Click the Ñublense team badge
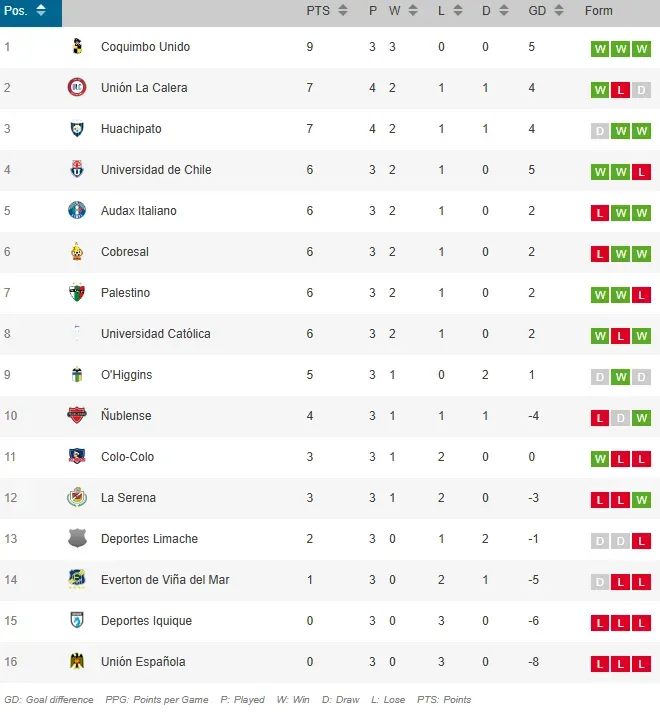The width and height of the screenshot is (660, 712). click(77, 416)
